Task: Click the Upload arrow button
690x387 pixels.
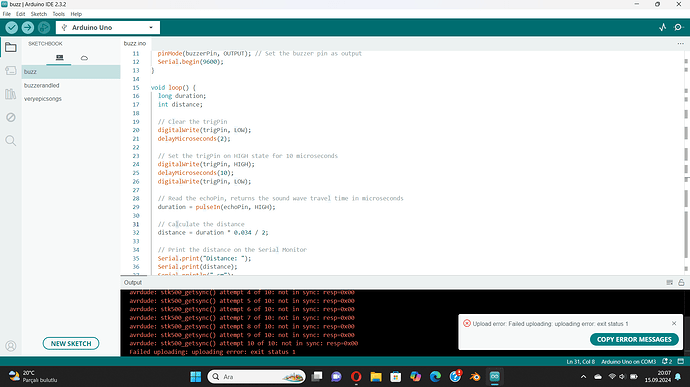Action: tap(28, 28)
